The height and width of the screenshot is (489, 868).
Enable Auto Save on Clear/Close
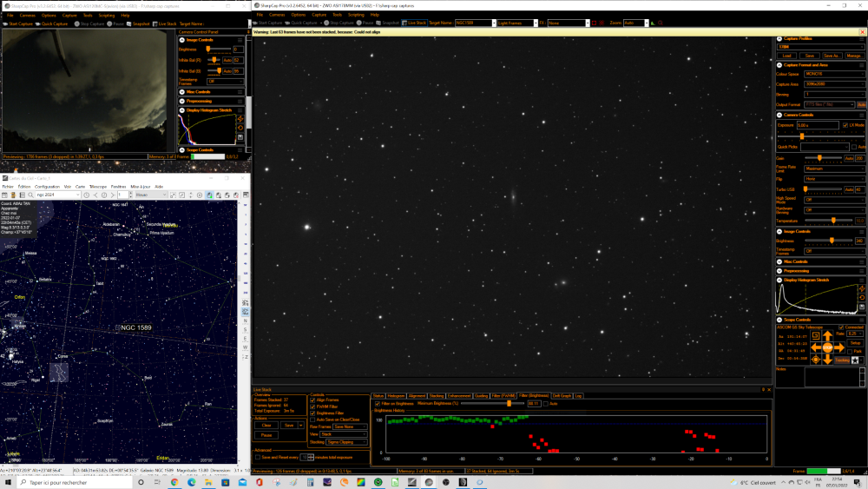point(312,420)
